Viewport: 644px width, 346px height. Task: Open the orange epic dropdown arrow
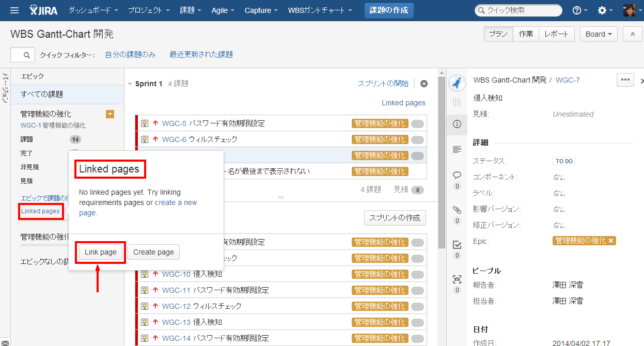[x=110, y=114]
